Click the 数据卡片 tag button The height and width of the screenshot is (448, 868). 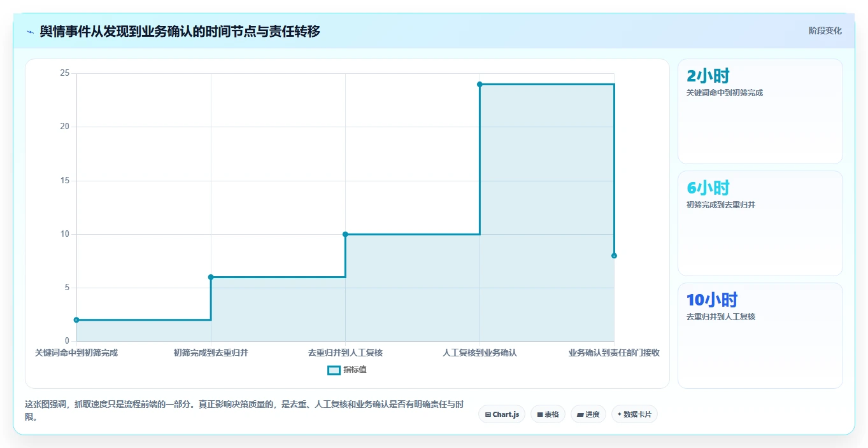click(x=634, y=414)
